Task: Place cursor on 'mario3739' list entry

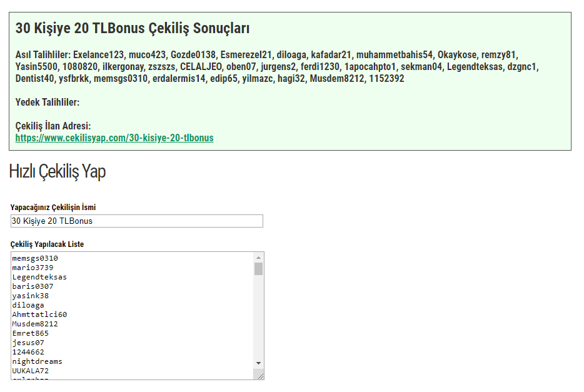Action: pos(33,268)
